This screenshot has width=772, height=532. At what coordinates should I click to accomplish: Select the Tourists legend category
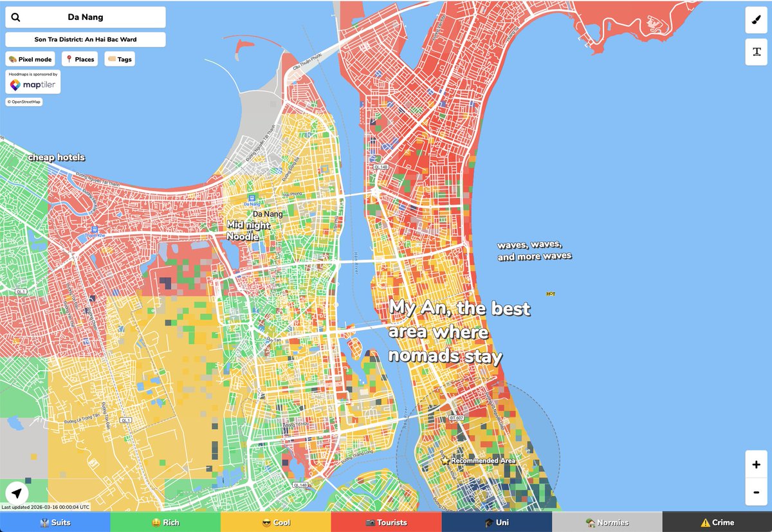386,522
